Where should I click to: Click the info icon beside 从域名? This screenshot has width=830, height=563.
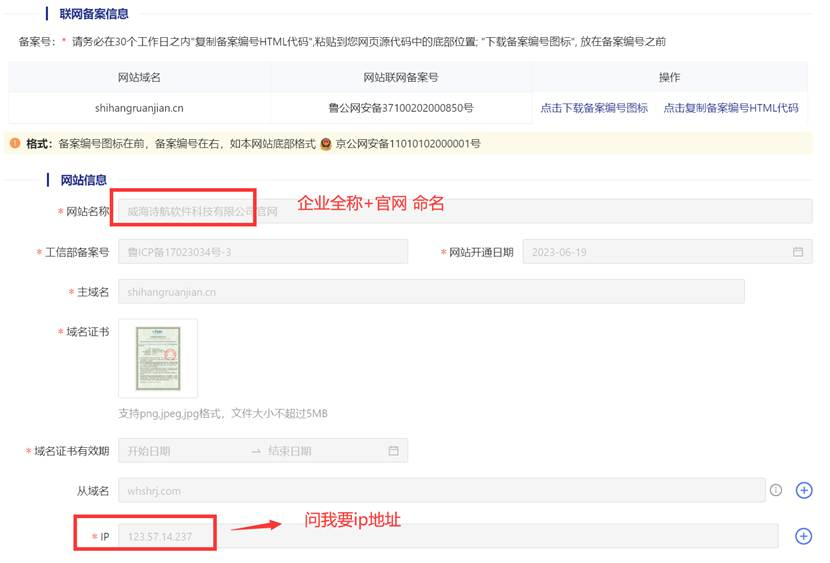pos(775,490)
